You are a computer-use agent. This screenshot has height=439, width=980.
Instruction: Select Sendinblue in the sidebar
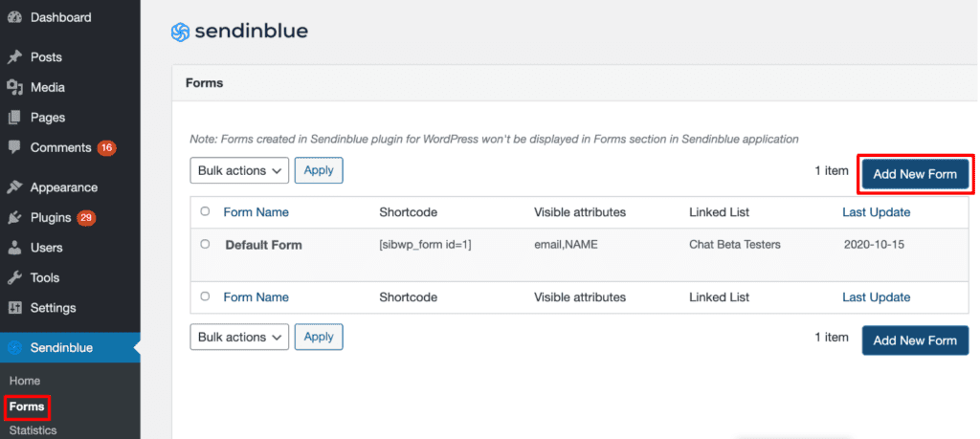[x=70, y=348]
